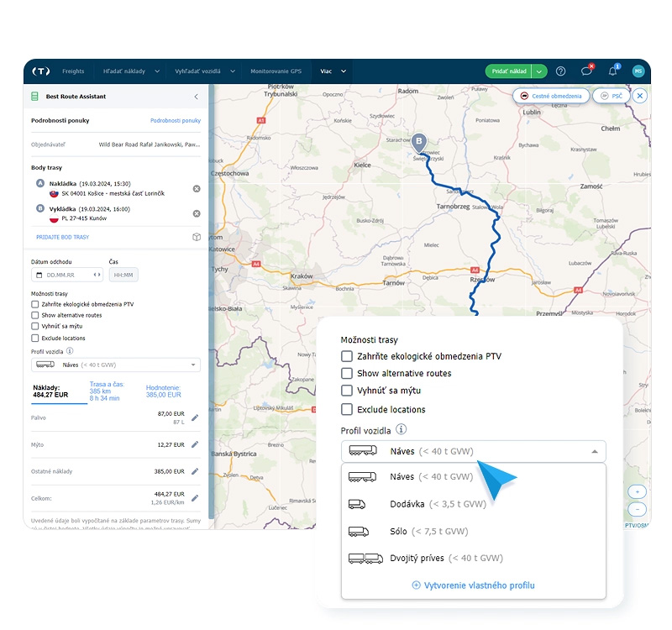Click the date stepper arrows in the Dátum odchodu field
The height and width of the screenshot is (630, 672).
click(97, 275)
